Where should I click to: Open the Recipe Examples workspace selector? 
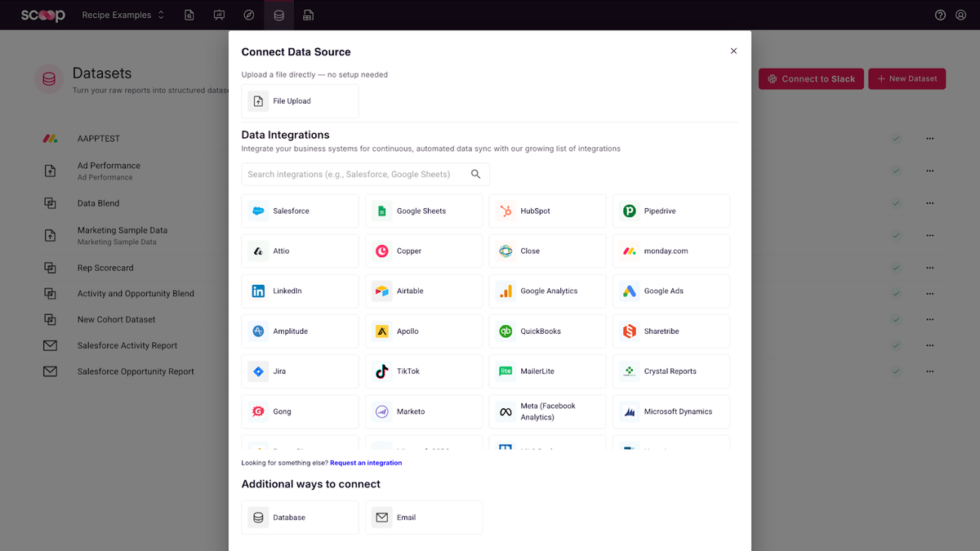pyautogui.click(x=121, y=14)
